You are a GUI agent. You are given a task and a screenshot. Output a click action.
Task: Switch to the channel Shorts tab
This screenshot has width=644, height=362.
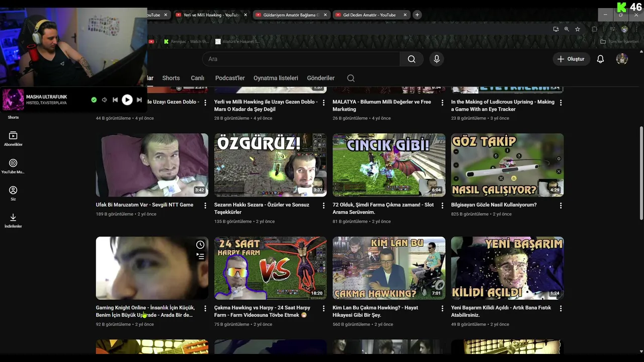(x=171, y=78)
